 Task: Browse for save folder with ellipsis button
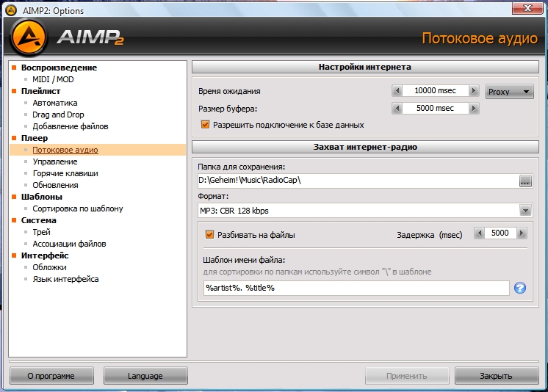[x=525, y=181]
